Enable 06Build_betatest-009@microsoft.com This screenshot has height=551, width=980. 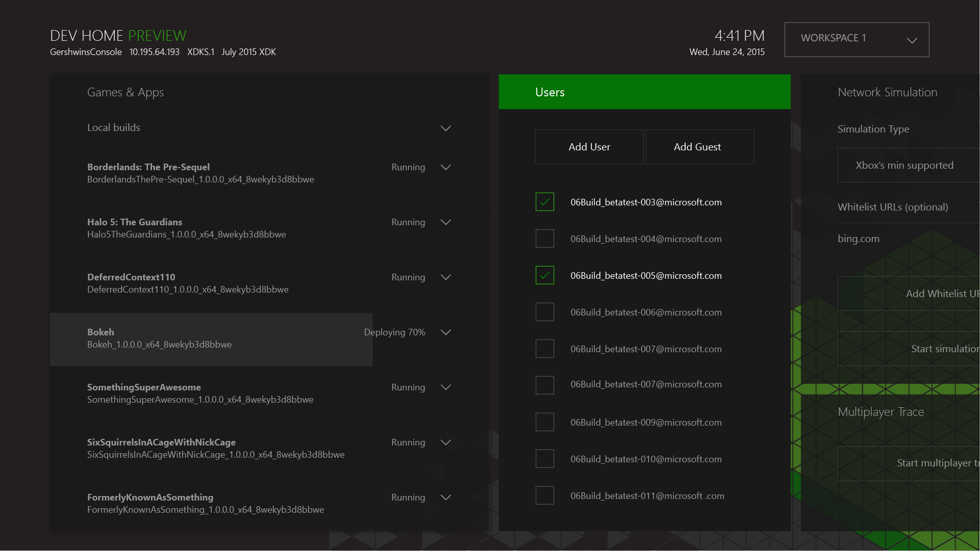pos(544,422)
